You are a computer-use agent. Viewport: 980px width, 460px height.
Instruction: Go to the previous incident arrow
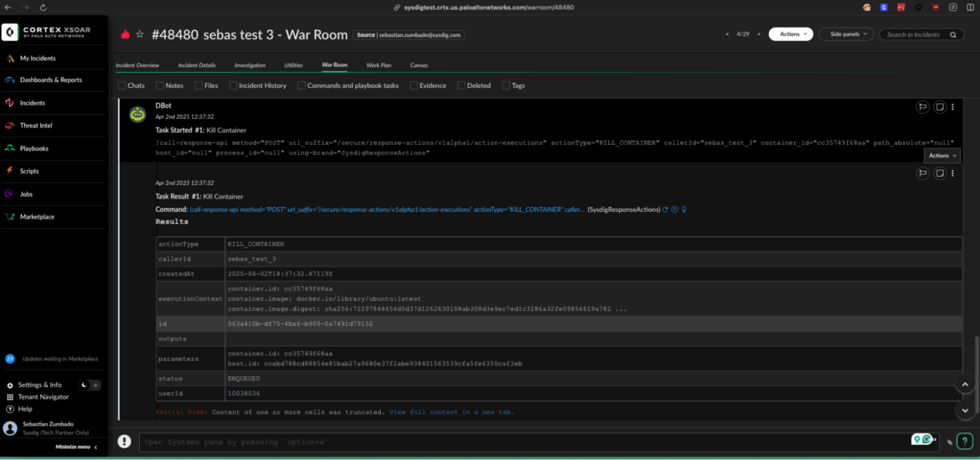point(727,34)
